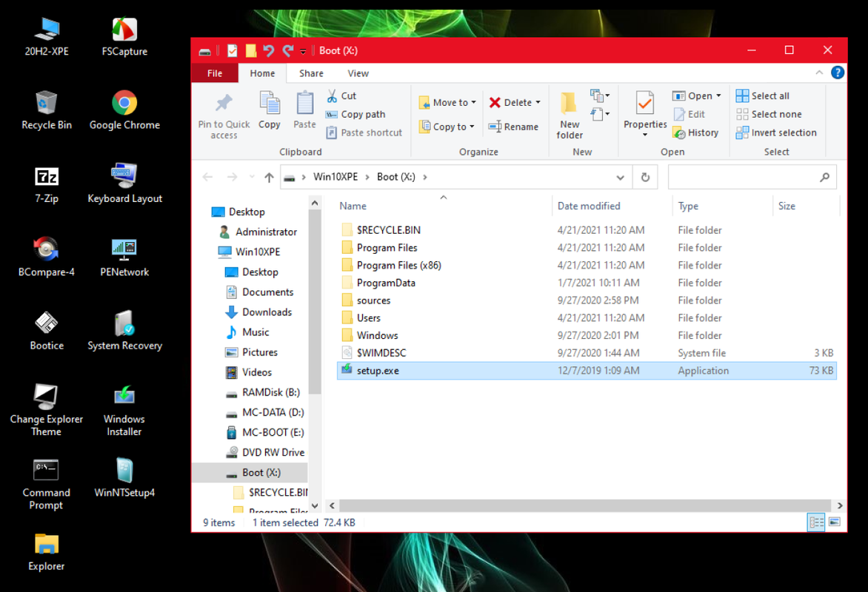
Task: Open the 7-Zip desktop shortcut
Action: 47,184
